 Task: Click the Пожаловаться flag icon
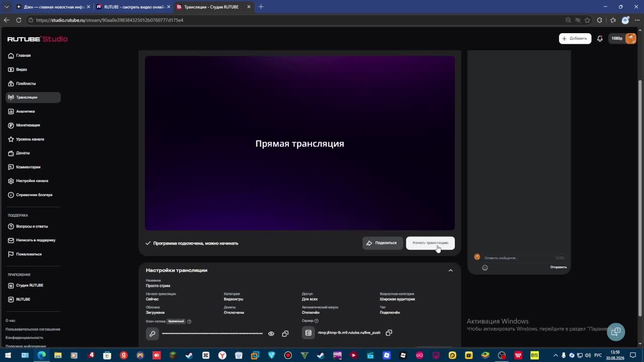click(11, 254)
